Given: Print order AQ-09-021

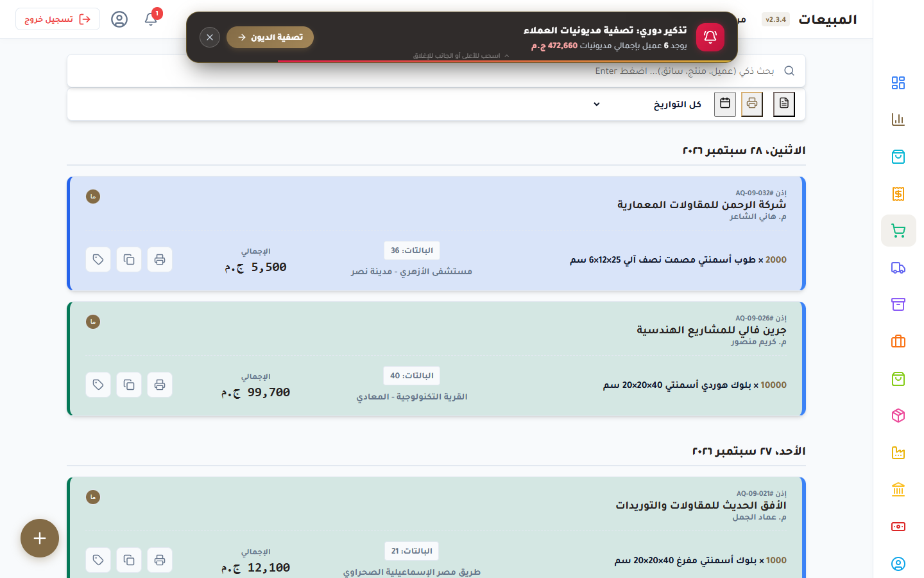Looking at the screenshot, I should (160, 560).
